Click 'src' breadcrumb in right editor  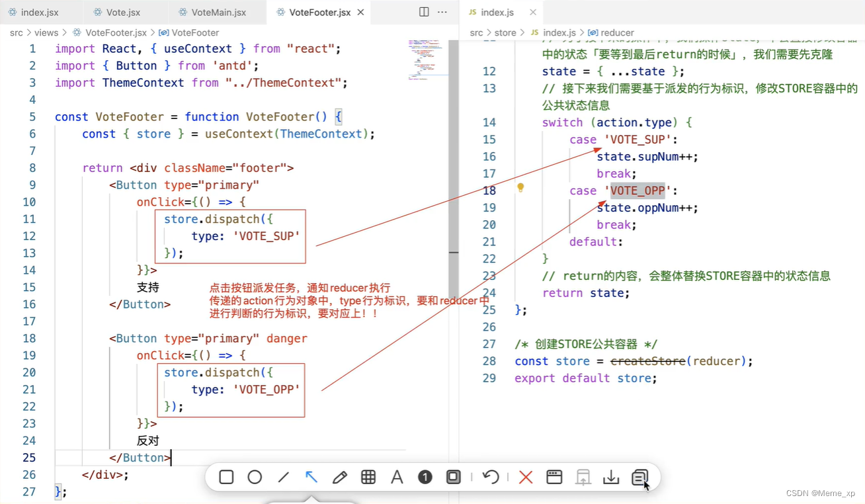pyautogui.click(x=477, y=32)
